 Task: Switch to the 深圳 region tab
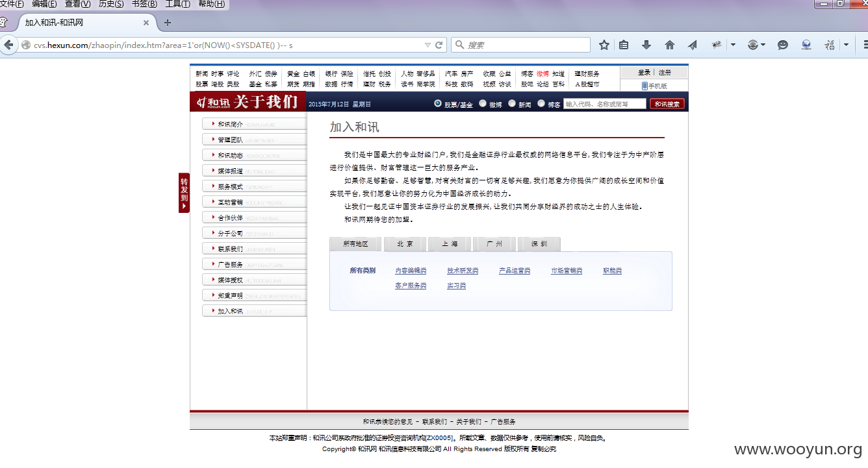[x=539, y=244]
